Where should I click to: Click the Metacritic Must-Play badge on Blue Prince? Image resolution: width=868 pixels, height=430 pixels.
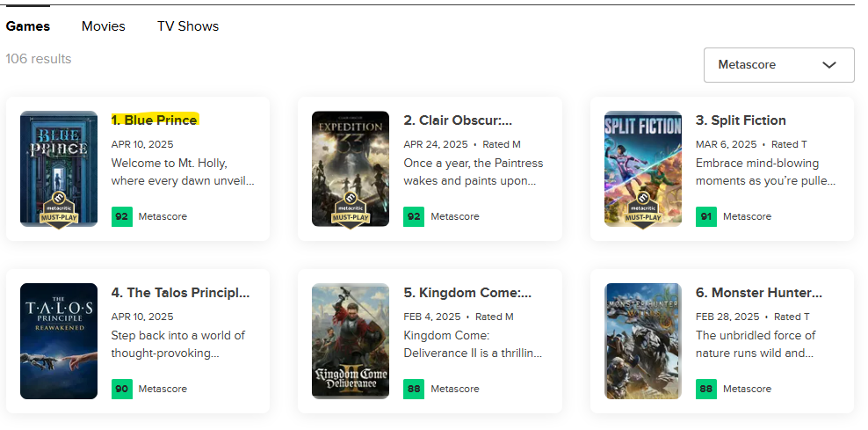pos(59,210)
